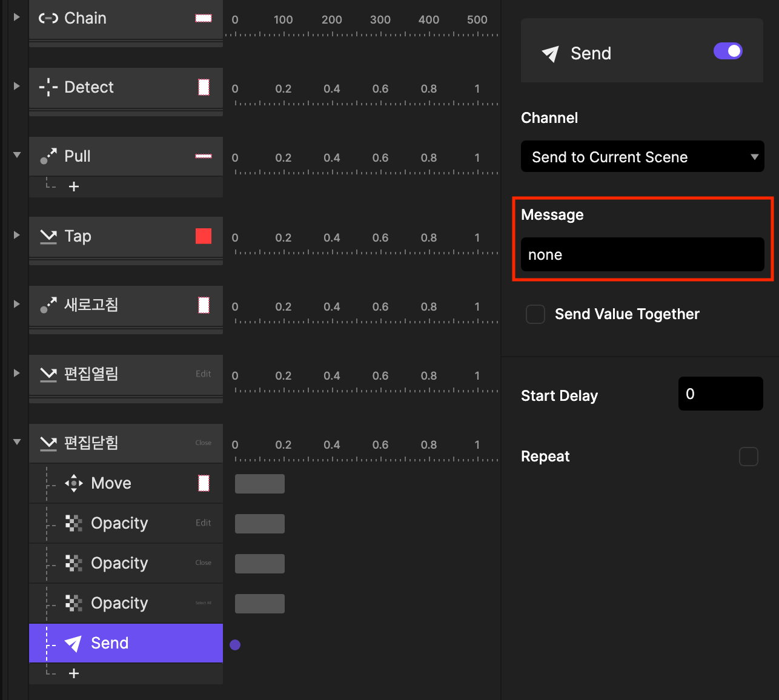Click the red layer thumbnail on Tap trigger
The height and width of the screenshot is (700, 779).
tap(204, 236)
